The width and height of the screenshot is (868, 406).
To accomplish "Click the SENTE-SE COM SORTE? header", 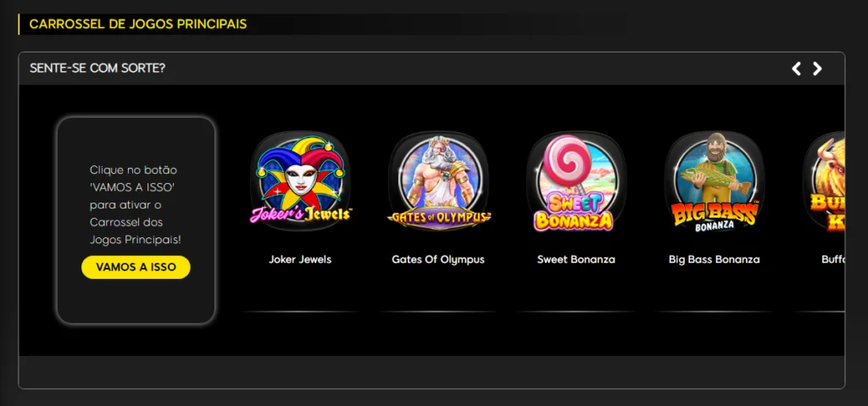I will [97, 68].
